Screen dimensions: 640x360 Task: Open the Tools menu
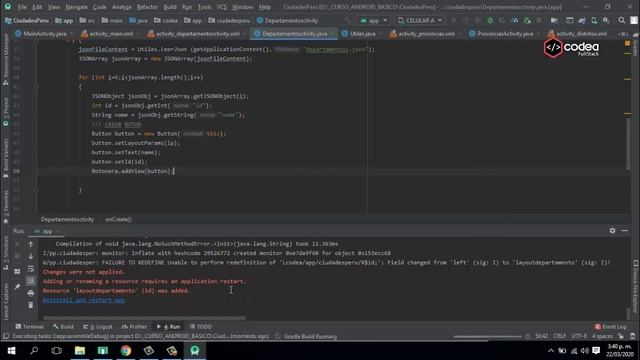[x=204, y=7]
